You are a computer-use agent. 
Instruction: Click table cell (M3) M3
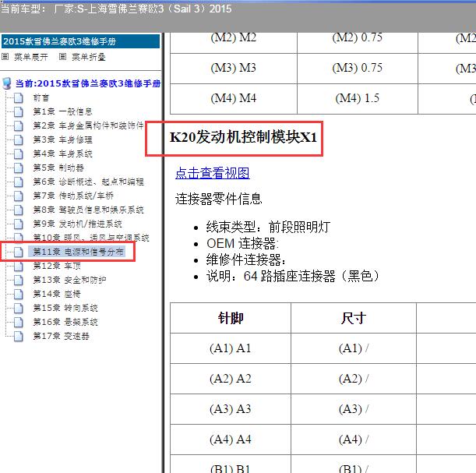point(234,68)
